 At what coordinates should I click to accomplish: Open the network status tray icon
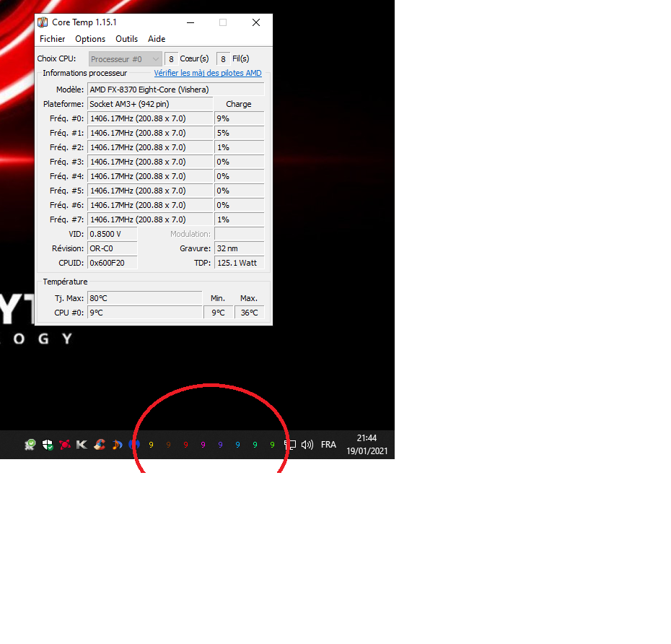coord(290,445)
